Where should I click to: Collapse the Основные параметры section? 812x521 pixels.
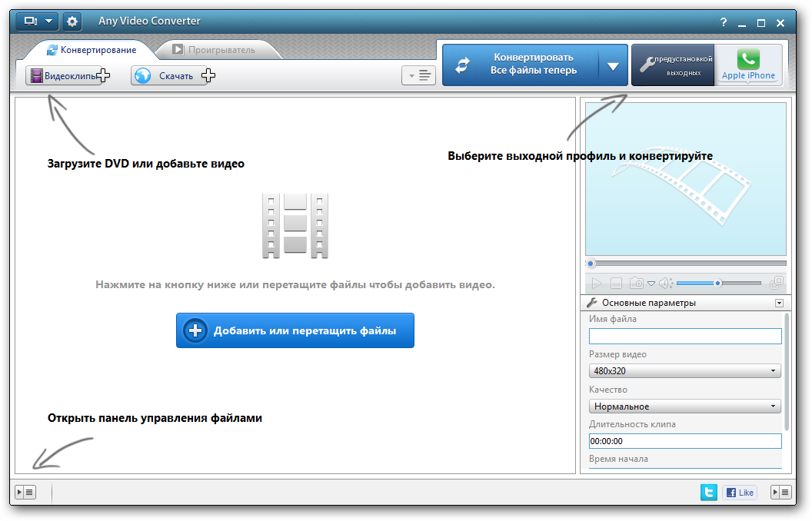780,304
